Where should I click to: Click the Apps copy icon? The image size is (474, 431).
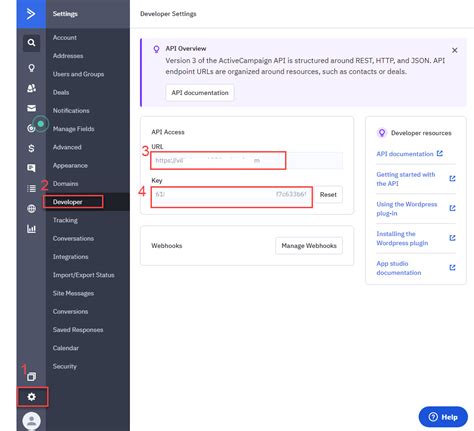point(32,377)
